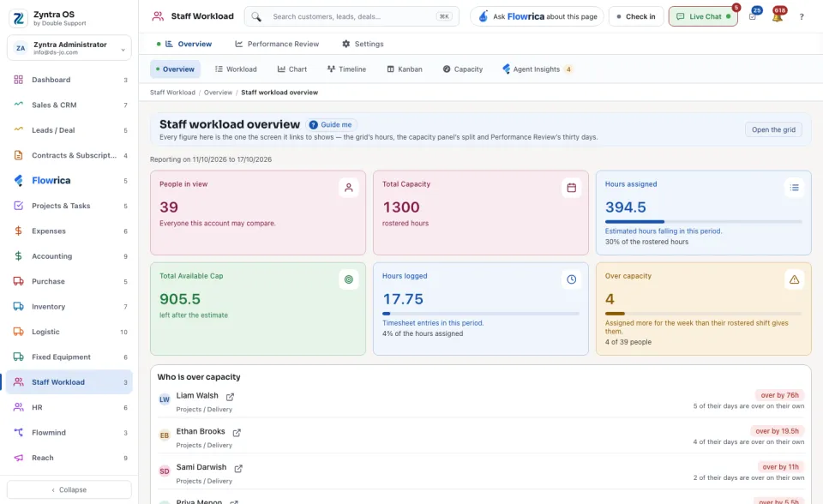
Task: Open the Settings tab
Action: coord(363,44)
